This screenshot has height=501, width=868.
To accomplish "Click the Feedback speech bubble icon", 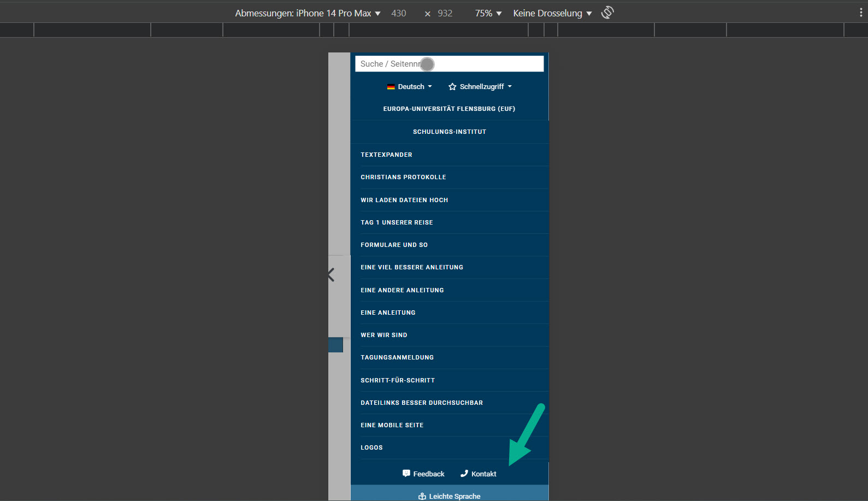I will pos(406,474).
